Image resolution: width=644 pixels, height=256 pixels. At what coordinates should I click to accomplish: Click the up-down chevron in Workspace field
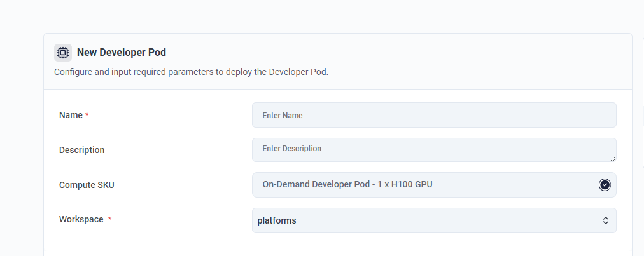tap(605, 220)
